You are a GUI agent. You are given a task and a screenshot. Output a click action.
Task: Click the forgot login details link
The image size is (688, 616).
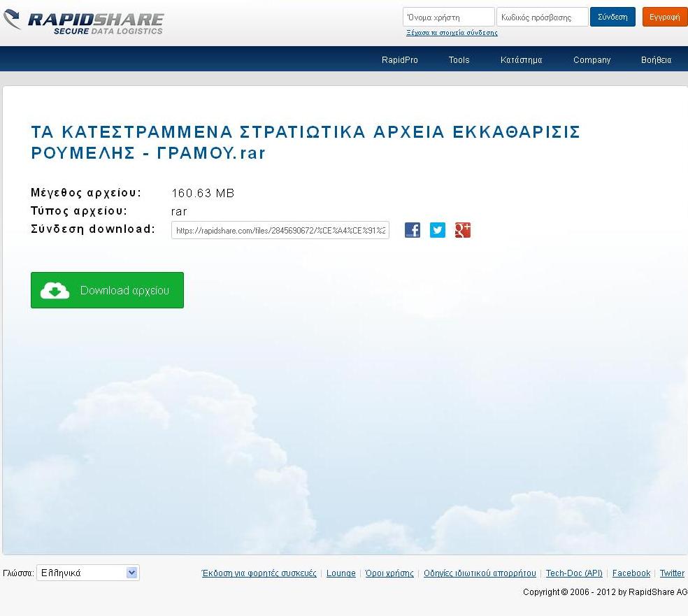(452, 33)
